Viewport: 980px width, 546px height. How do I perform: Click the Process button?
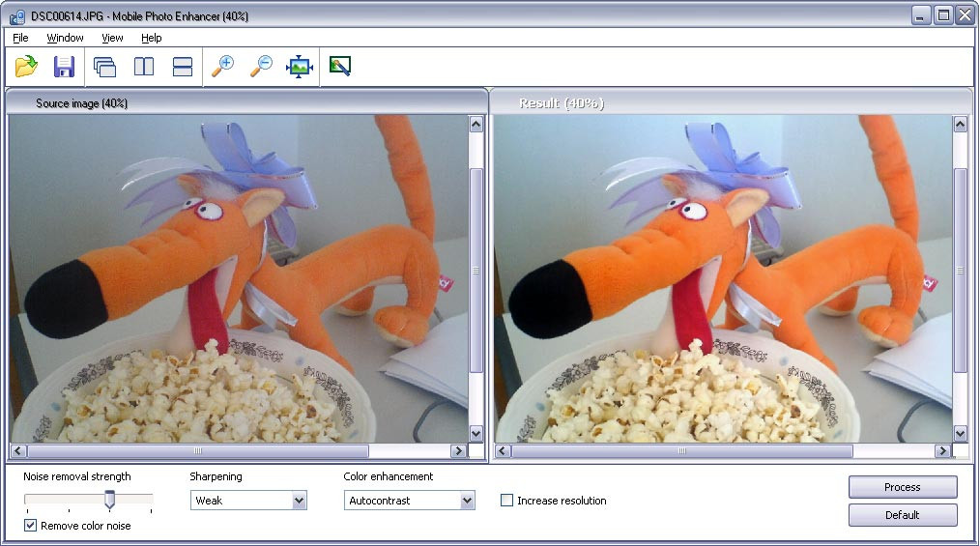[903, 487]
